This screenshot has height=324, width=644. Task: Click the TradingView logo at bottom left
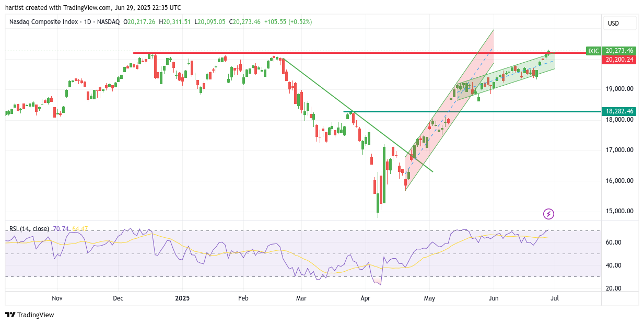click(x=30, y=315)
